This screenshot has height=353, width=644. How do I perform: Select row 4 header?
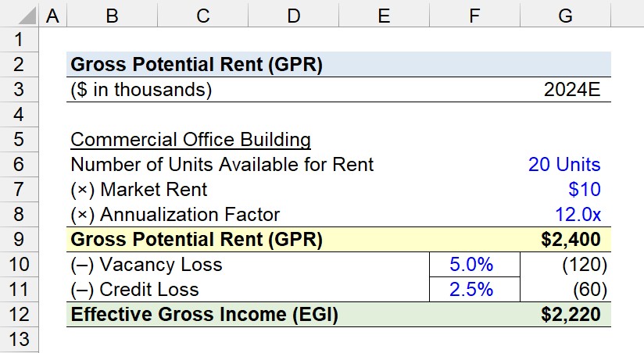pyautogui.click(x=19, y=115)
